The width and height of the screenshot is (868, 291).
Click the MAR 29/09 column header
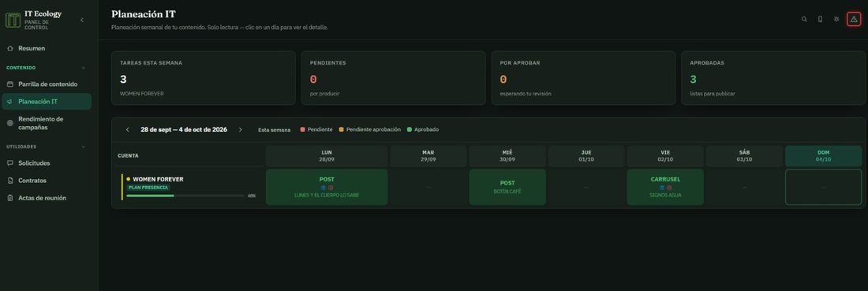pyautogui.click(x=428, y=156)
